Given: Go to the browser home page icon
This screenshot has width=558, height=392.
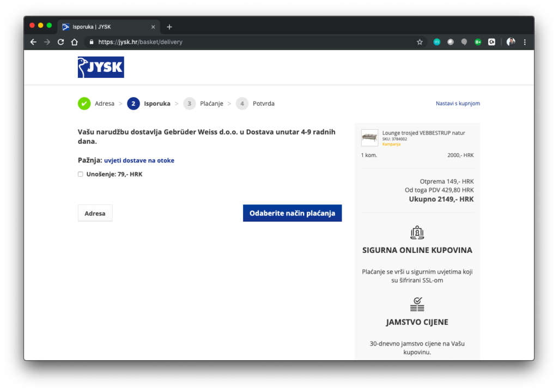Looking at the screenshot, I should pyautogui.click(x=75, y=42).
